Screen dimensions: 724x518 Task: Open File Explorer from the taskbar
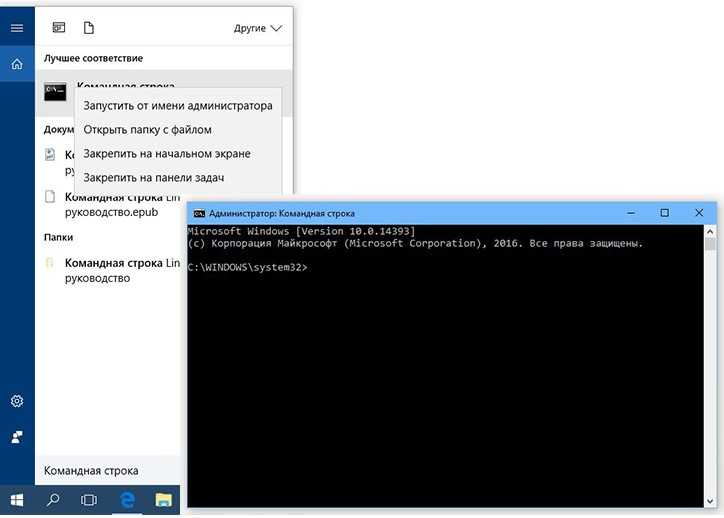tap(163, 500)
